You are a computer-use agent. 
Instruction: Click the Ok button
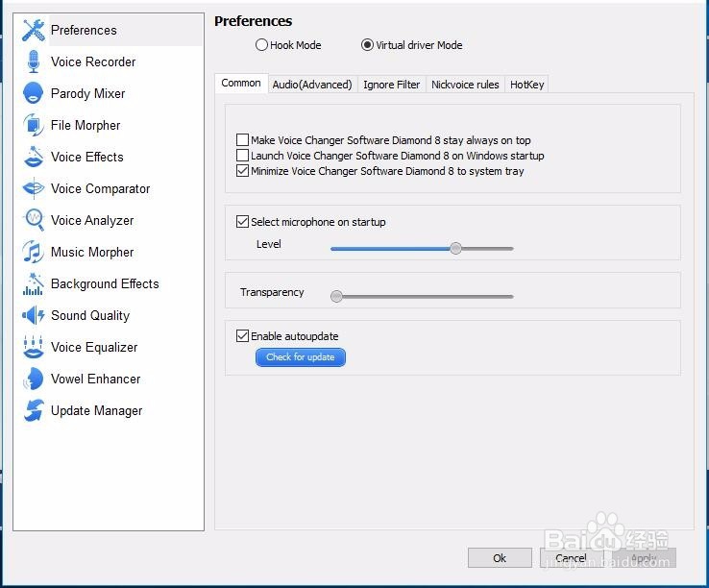click(x=500, y=558)
